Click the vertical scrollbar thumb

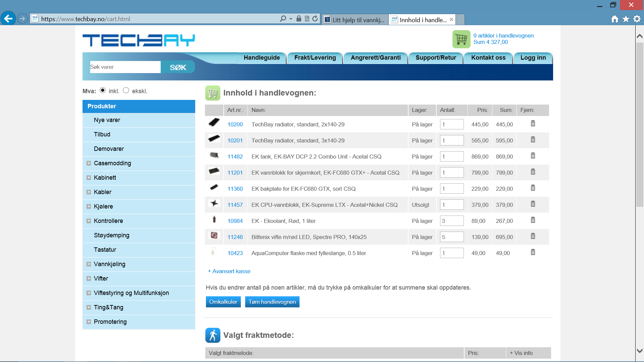pos(640,124)
